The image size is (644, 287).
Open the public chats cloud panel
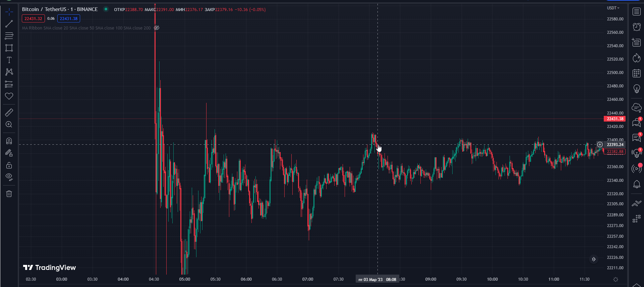[x=636, y=107]
